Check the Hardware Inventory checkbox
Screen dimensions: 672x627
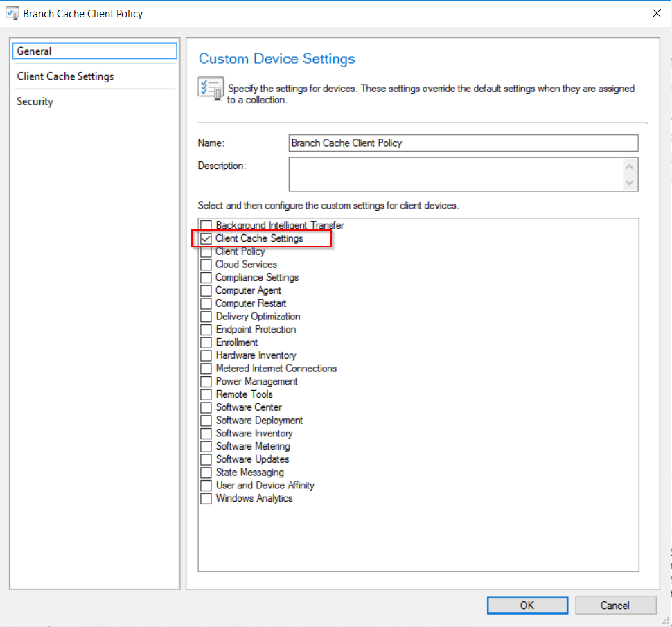click(x=206, y=355)
